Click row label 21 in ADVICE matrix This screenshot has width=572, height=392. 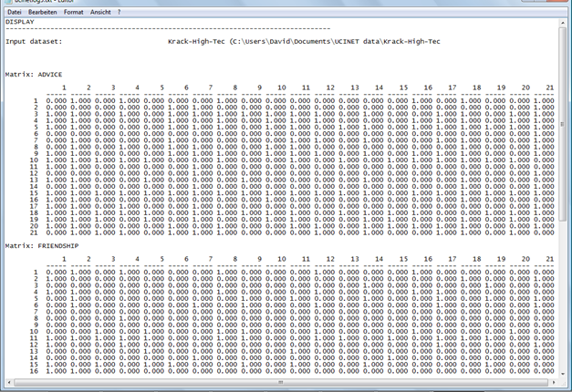[x=34, y=232]
